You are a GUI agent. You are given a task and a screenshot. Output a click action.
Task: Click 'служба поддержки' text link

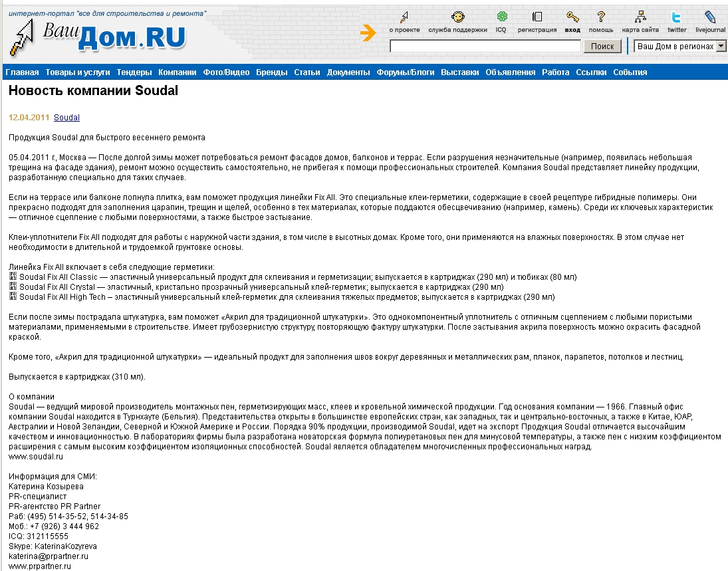pos(458,30)
